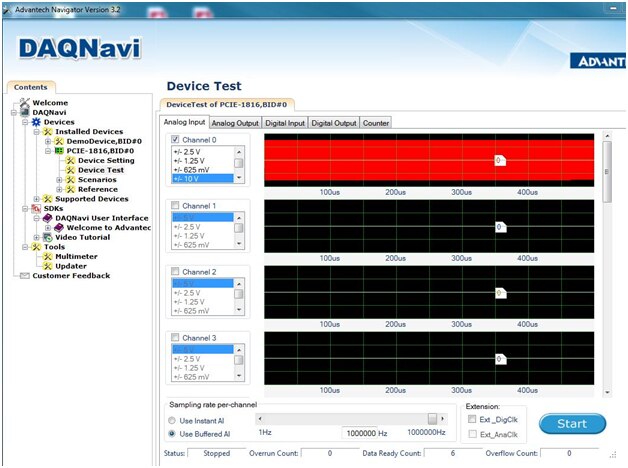
Task: Click the Welcome tree icon
Action: tap(25, 102)
